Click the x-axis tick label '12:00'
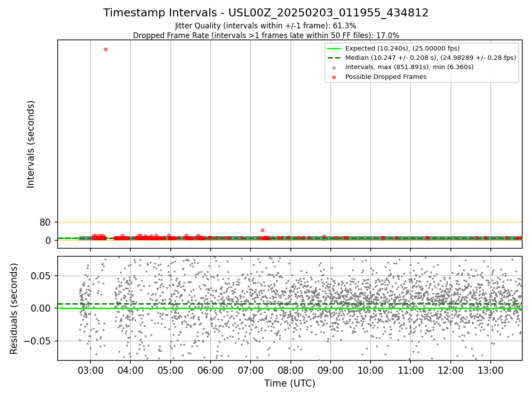Viewport: 532px width, 399px height. (x=451, y=371)
